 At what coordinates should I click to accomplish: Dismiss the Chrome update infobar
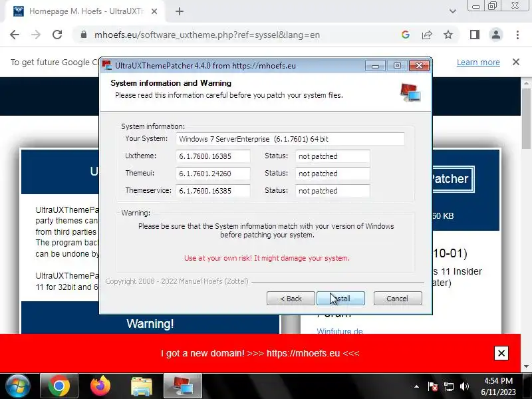click(516, 62)
